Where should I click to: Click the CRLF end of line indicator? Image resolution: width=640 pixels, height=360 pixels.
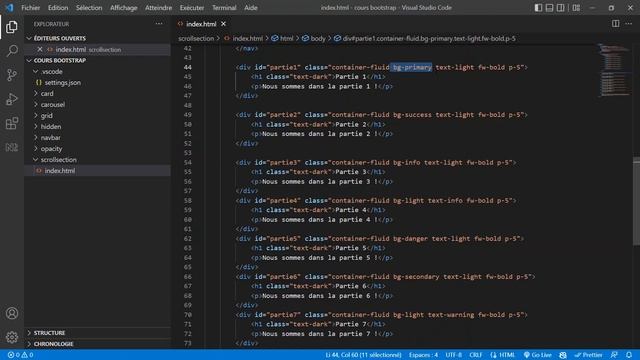(x=476, y=355)
